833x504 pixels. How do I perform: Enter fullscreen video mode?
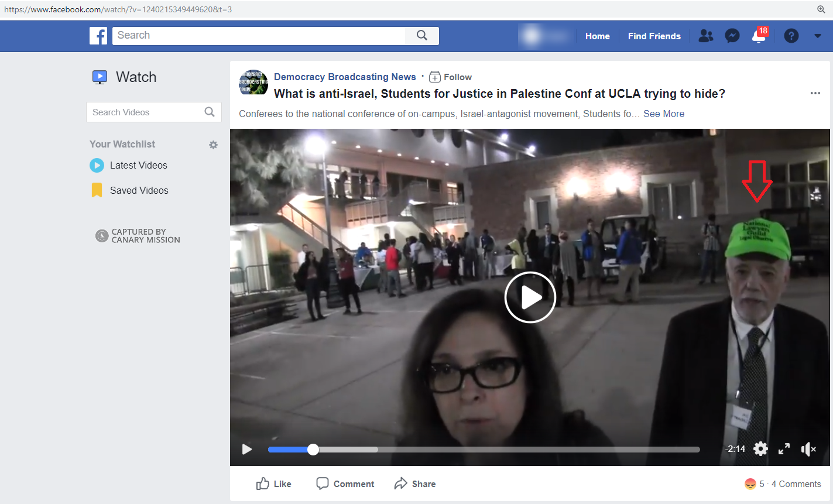(x=784, y=449)
